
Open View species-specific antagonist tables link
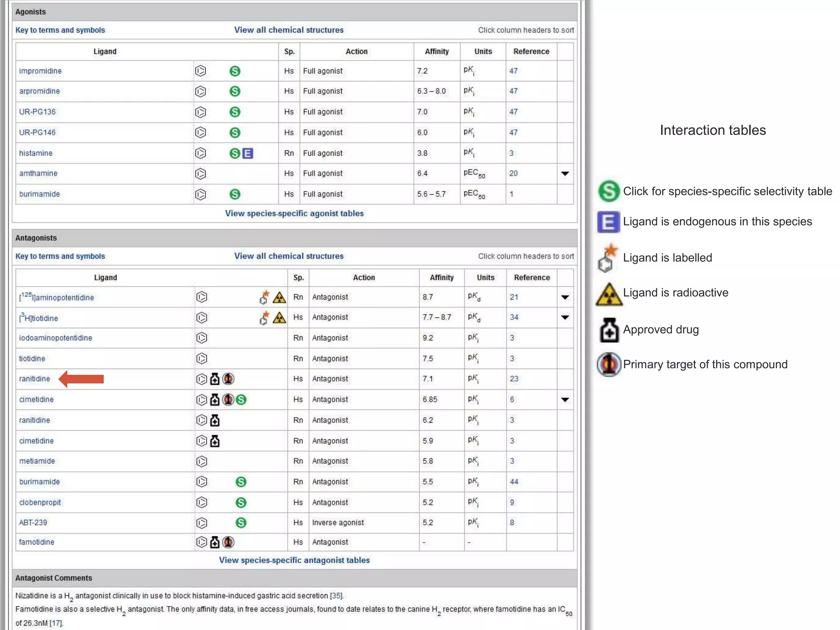(294, 560)
